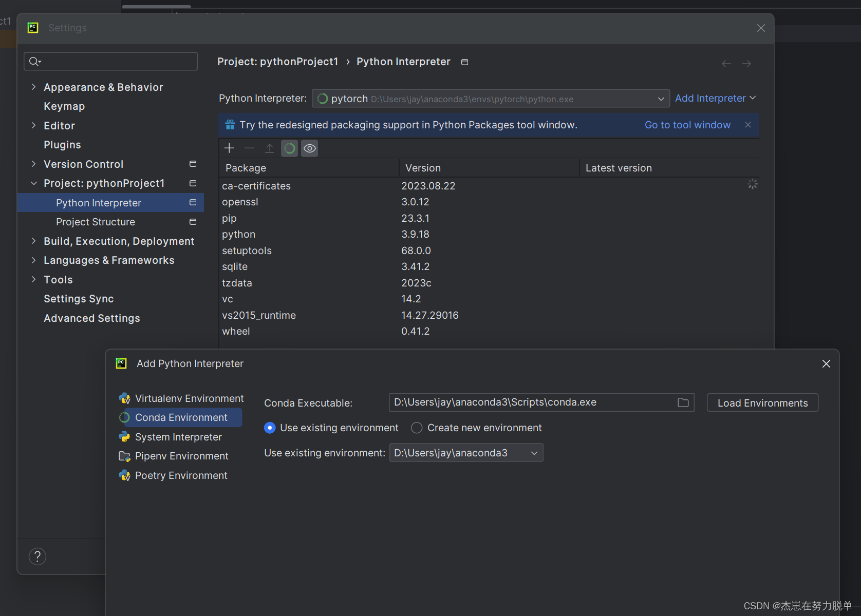Click the back navigation arrow in Settings
861x616 pixels.
726,64
